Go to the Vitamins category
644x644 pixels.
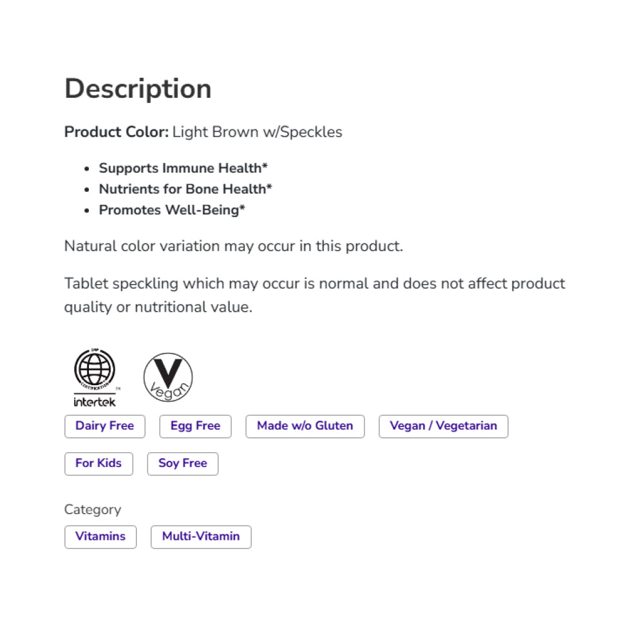point(100,537)
